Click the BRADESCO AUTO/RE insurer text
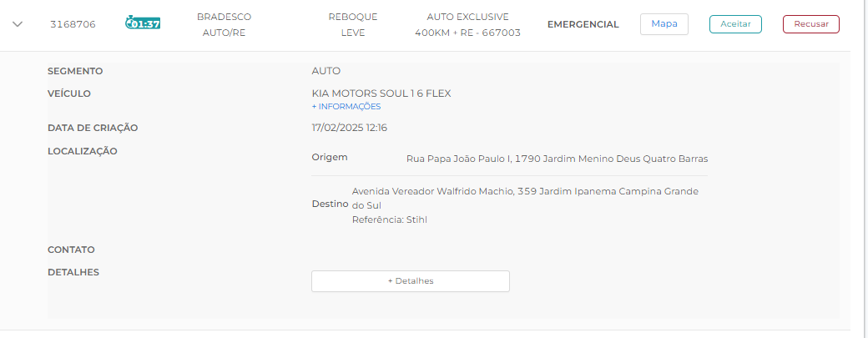This screenshot has width=868, height=338. [x=224, y=24]
